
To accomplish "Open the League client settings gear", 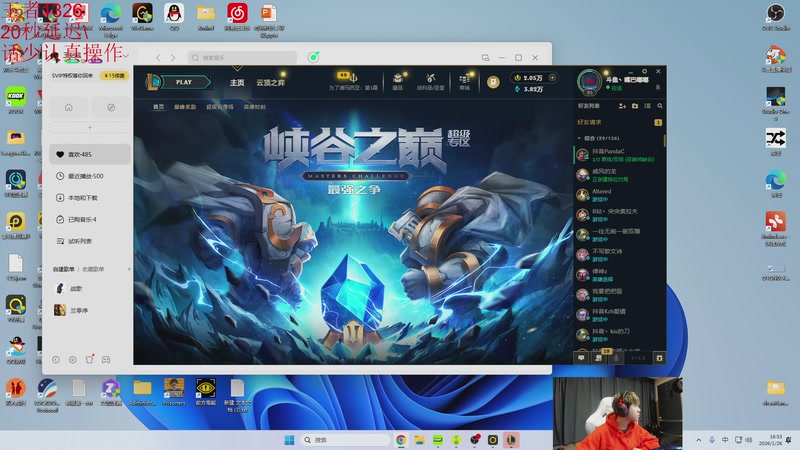I will point(644,71).
